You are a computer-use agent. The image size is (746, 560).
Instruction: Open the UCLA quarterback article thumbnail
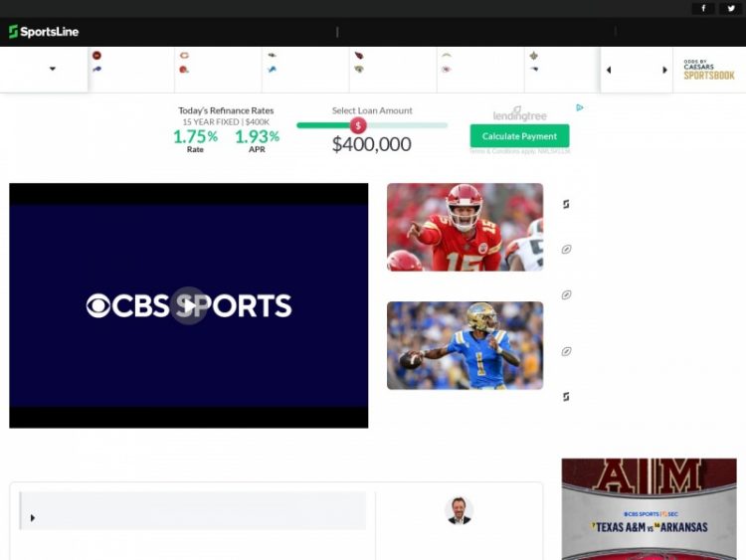(465, 345)
